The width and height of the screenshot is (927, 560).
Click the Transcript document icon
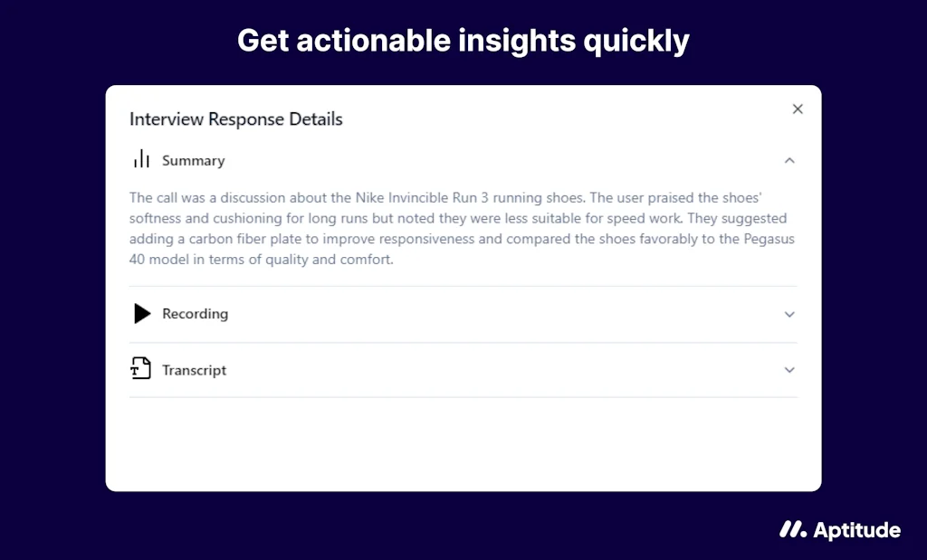141,369
